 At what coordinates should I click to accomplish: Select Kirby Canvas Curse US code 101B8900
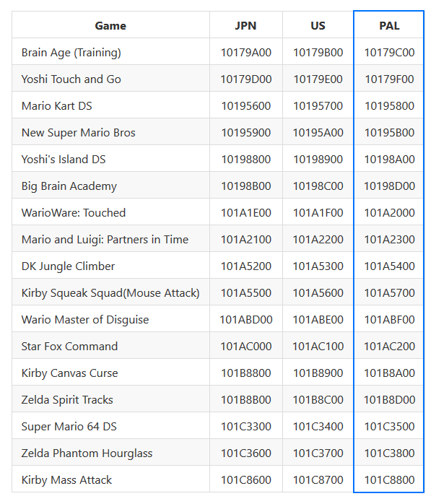(x=318, y=373)
